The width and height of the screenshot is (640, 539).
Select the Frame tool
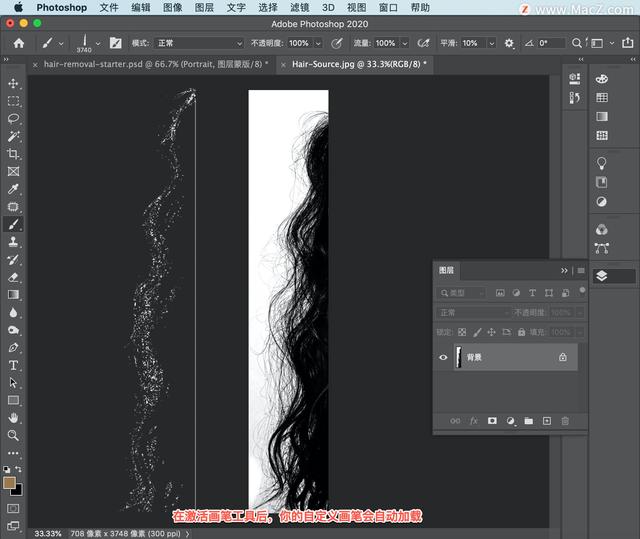tap(13, 171)
